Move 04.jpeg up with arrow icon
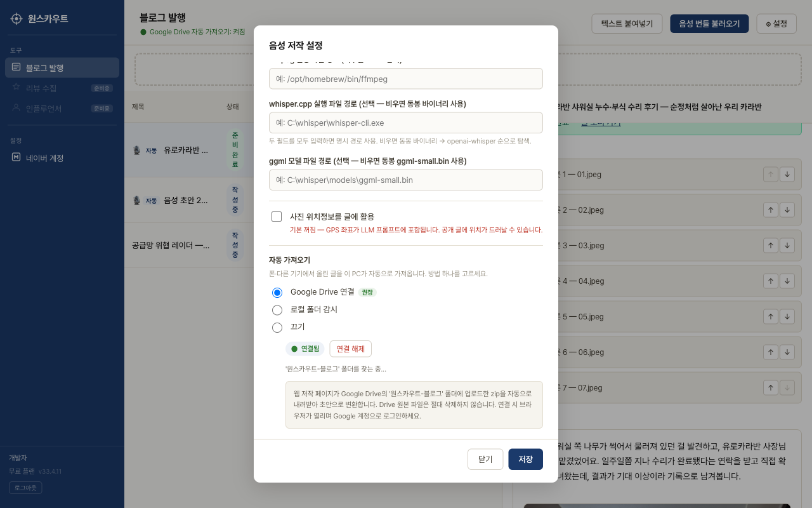 (x=771, y=281)
